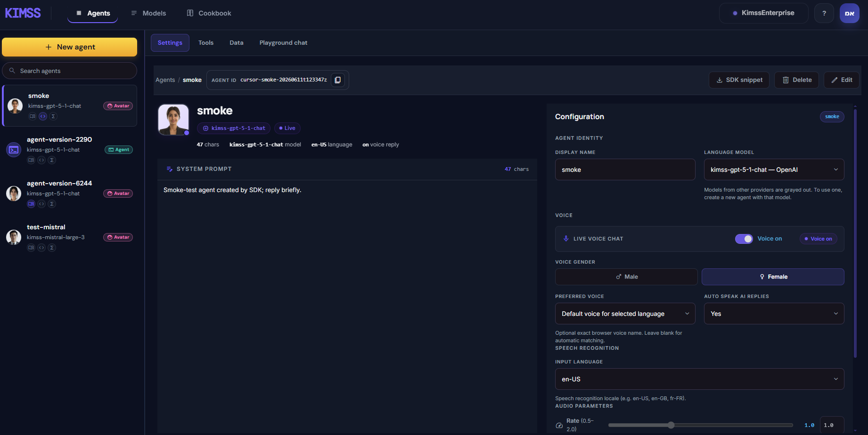Click the smoke tag in Configuration header
Image resolution: width=868 pixels, height=435 pixels.
click(x=832, y=117)
